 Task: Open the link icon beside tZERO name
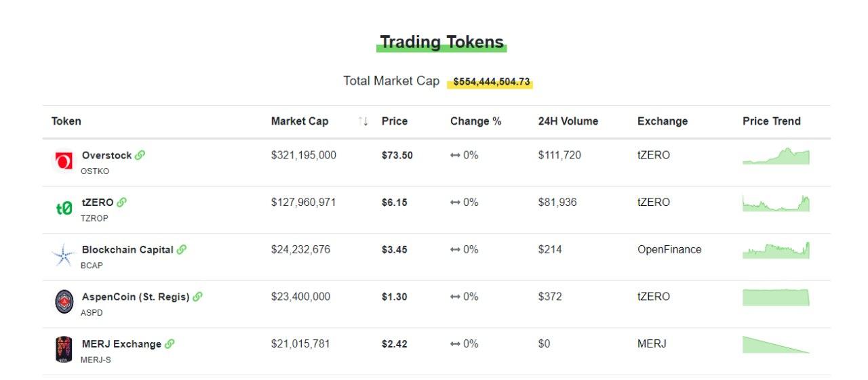click(122, 202)
